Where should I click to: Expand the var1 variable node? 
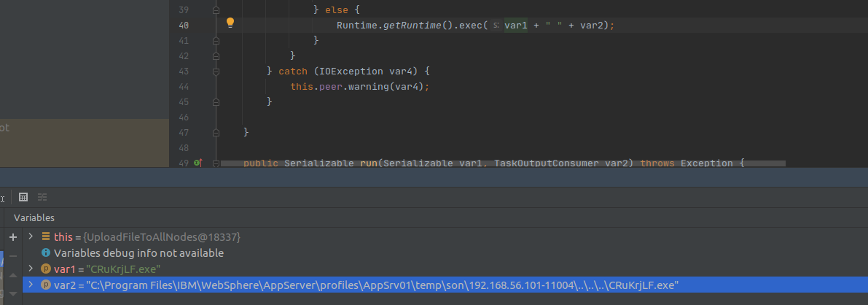point(31,269)
